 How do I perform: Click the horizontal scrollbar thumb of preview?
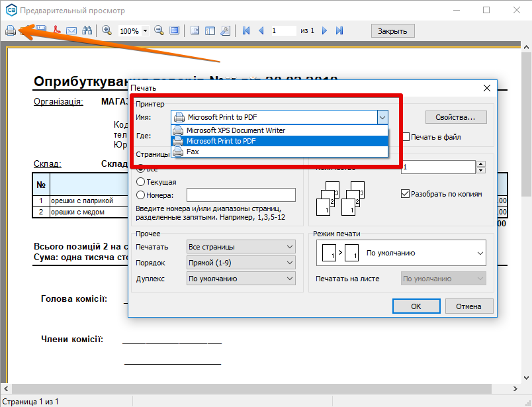pos(252,388)
